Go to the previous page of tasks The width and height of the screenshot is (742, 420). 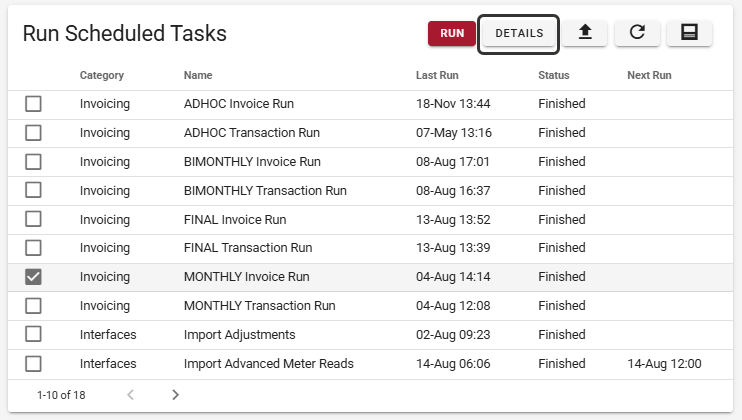pyautogui.click(x=131, y=394)
